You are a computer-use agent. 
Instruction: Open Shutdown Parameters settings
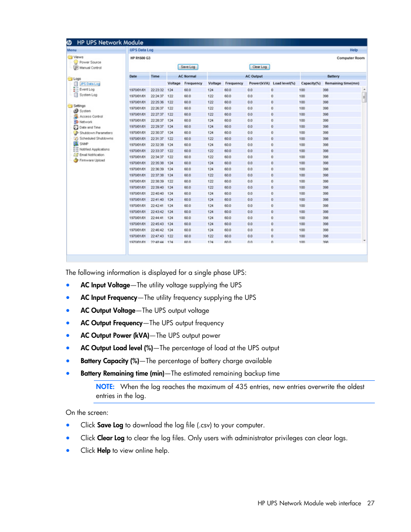(x=96, y=133)
